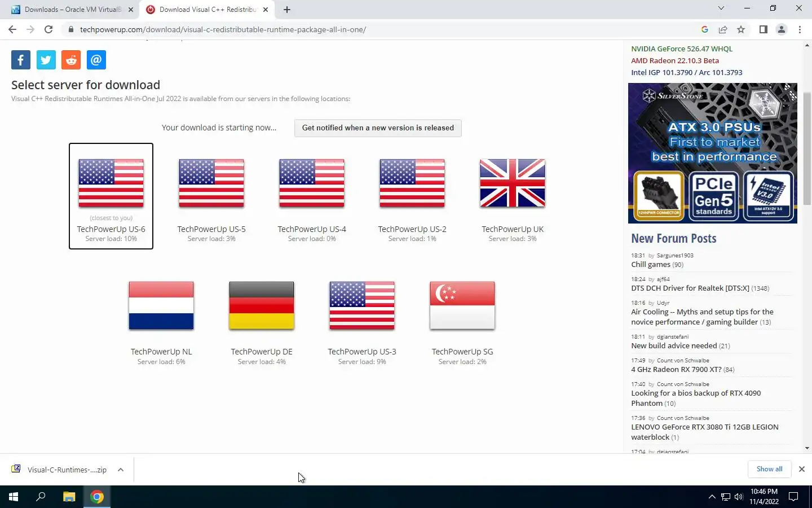Bookmark this page with star icon

(x=741, y=29)
